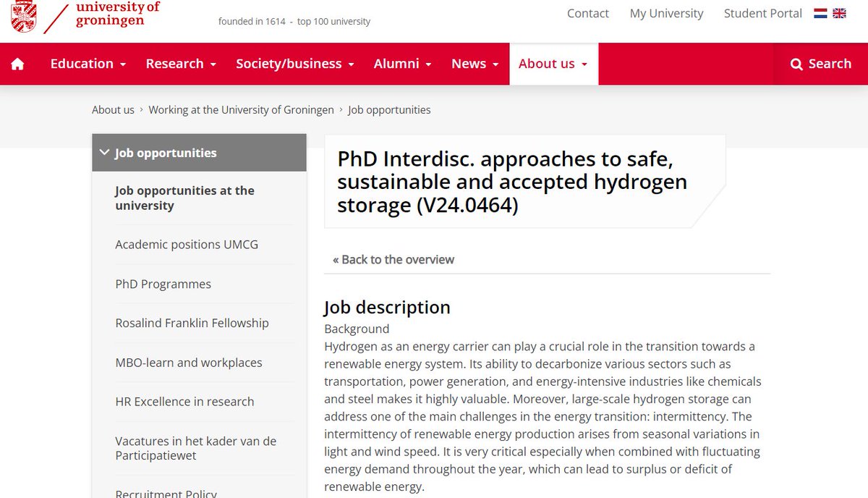Open Vacatures in het kader van de Participatiewet

point(195,448)
